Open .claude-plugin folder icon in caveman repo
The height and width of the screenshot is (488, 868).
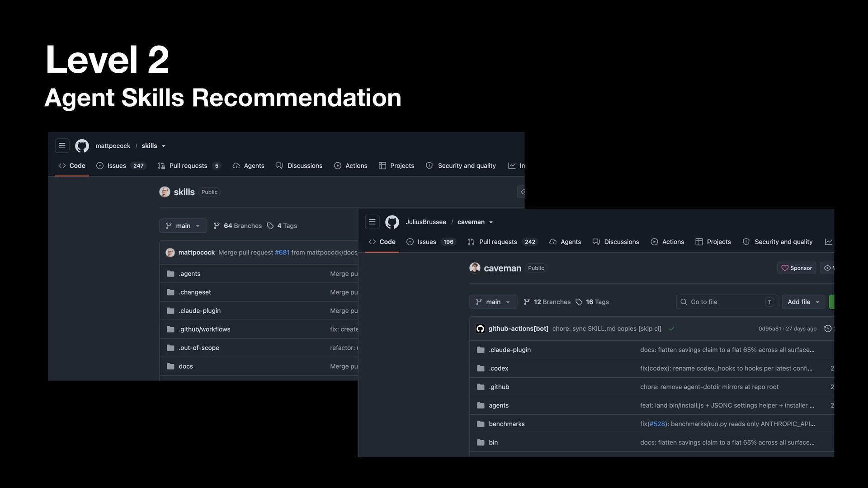coord(481,350)
